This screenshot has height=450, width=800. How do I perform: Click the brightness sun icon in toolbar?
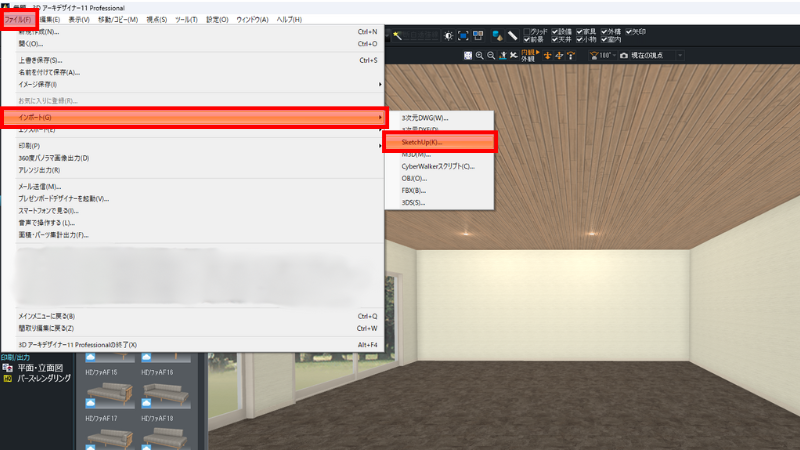[448, 36]
